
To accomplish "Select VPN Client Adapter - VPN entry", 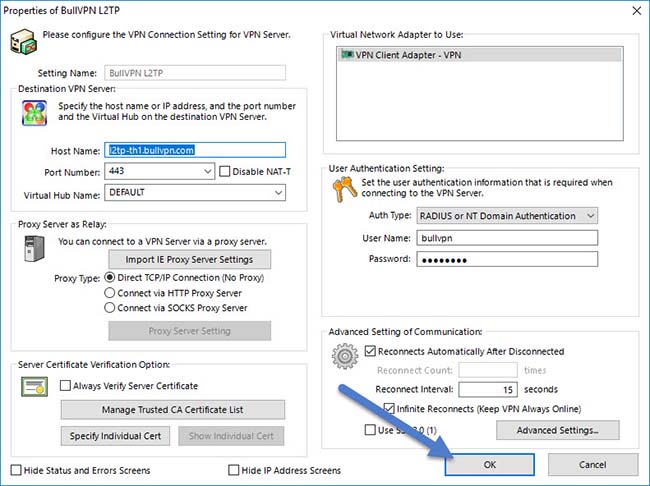I will click(480, 55).
